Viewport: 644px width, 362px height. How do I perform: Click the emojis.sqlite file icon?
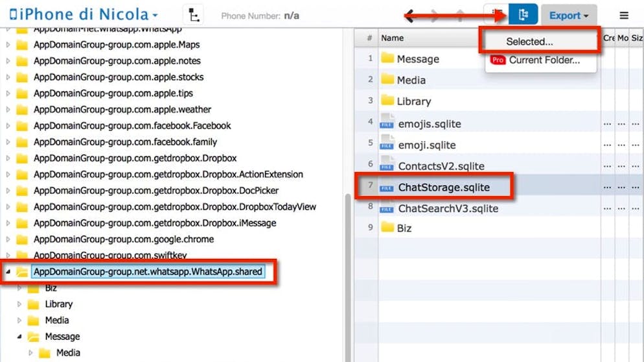387,122
